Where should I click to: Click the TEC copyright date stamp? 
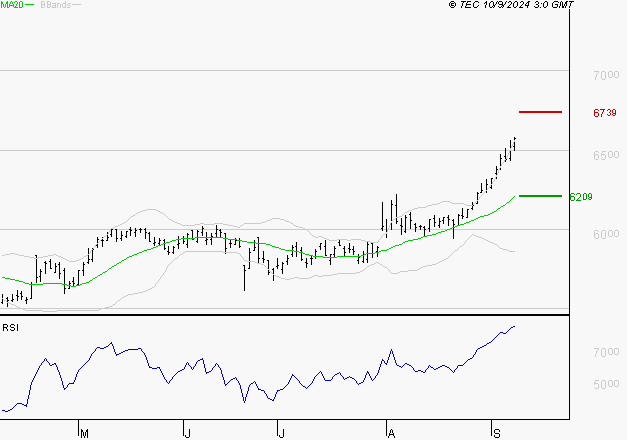tap(511, 5)
